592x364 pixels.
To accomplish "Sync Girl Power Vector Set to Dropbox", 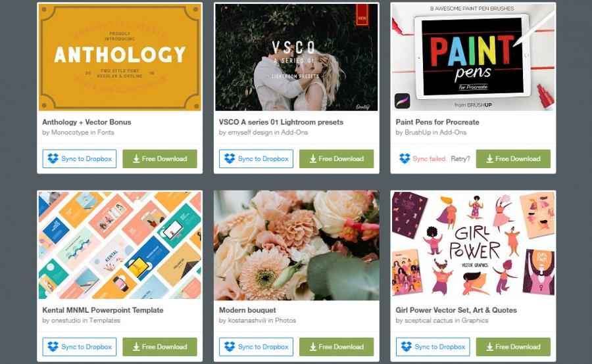I will (433, 347).
